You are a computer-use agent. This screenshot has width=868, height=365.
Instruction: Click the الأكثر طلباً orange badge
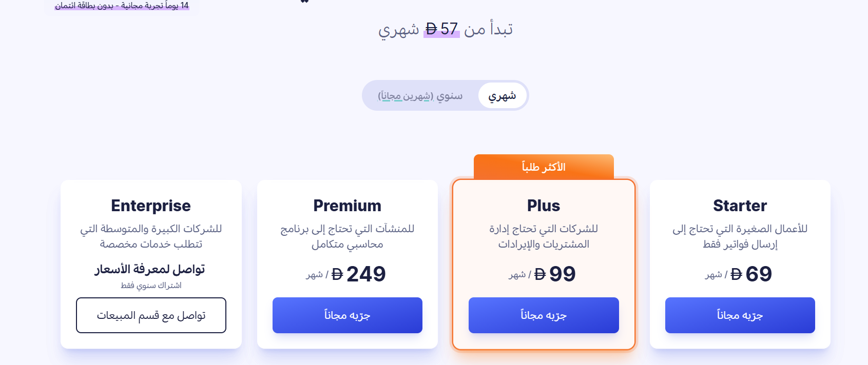(x=543, y=166)
